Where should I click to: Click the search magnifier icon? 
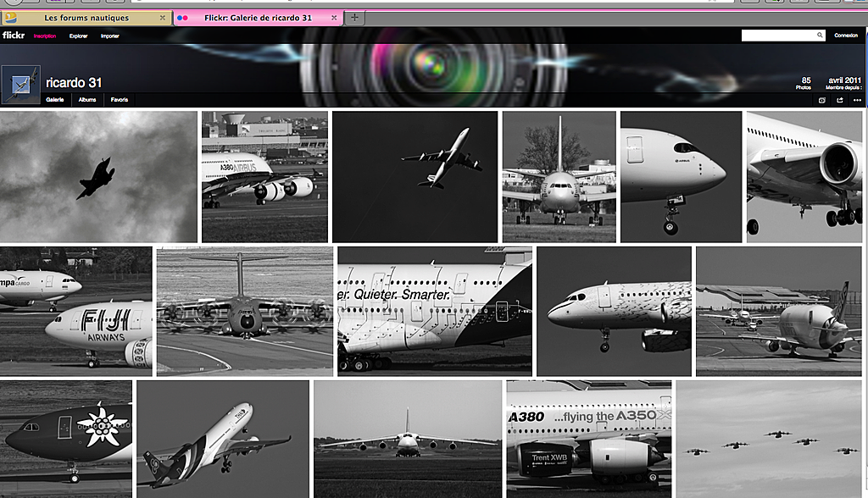click(820, 36)
